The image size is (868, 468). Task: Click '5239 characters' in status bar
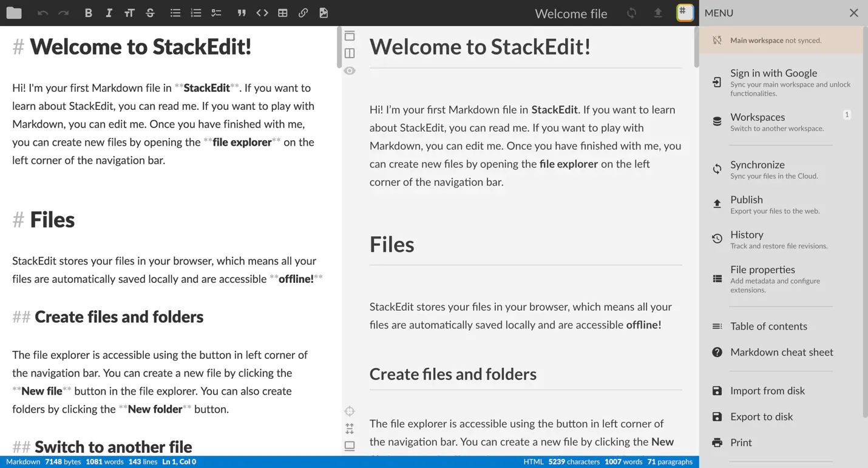click(x=574, y=462)
